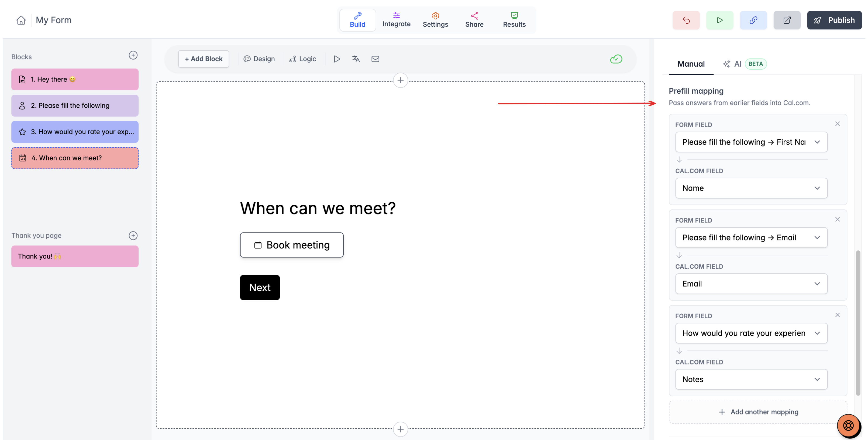Image resolution: width=868 pixels, height=443 pixels.
Task: Add a new block with Blocks plus icon
Action: click(x=133, y=55)
